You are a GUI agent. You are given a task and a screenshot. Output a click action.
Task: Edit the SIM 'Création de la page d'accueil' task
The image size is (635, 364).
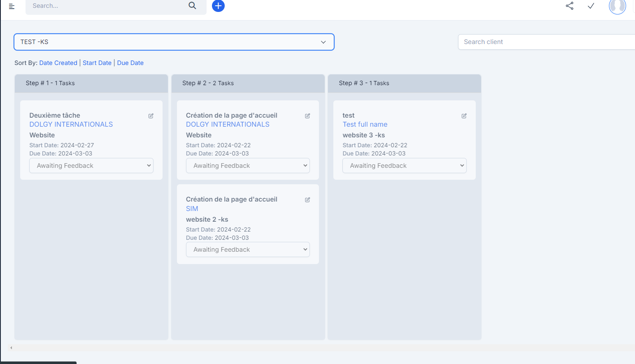pyautogui.click(x=307, y=199)
